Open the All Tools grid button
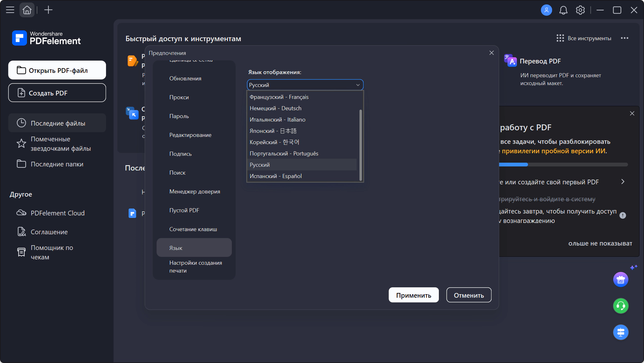 point(583,38)
